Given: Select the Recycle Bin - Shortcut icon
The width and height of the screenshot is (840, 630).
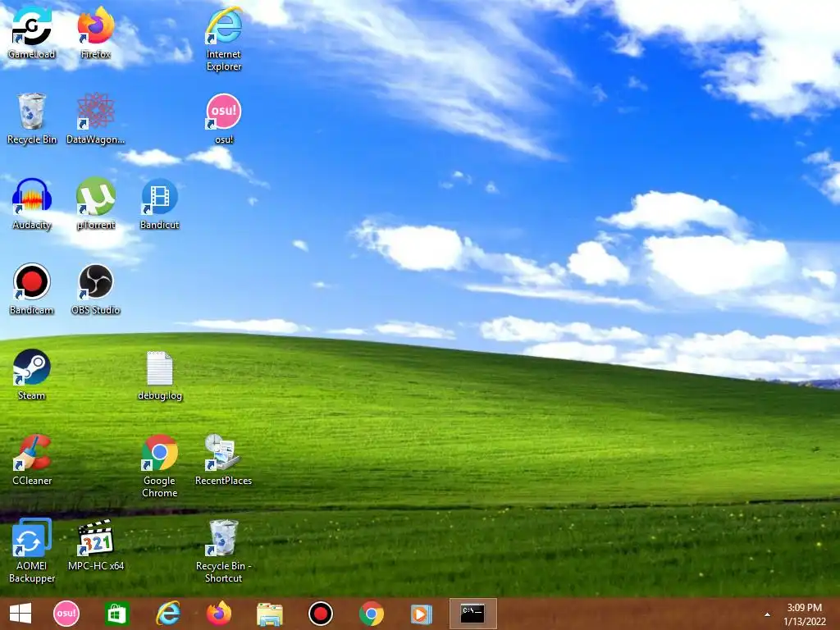Looking at the screenshot, I should pos(224,550).
